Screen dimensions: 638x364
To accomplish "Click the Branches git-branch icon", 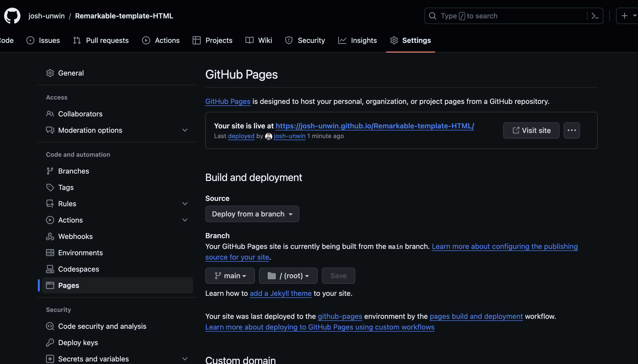I will (x=50, y=171).
